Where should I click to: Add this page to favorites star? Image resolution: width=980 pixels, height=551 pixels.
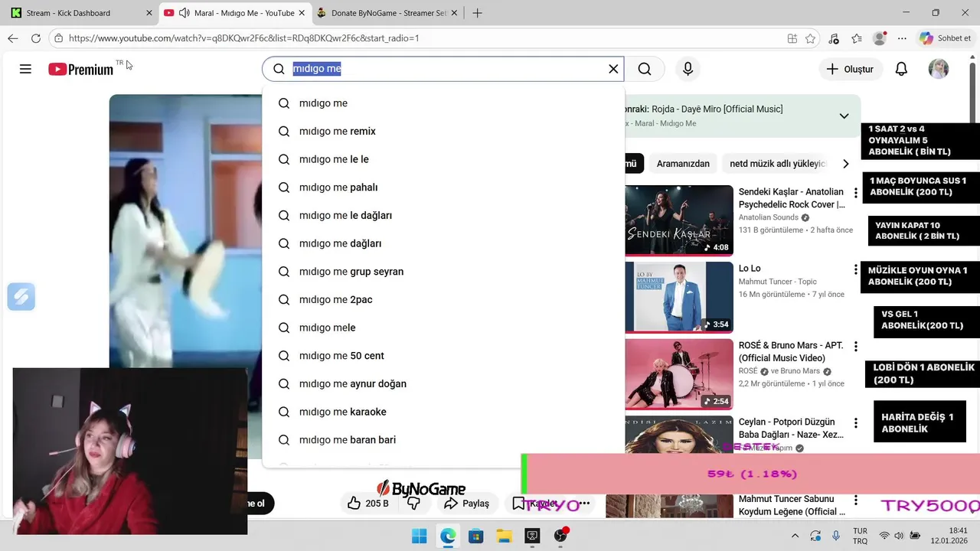810,38
